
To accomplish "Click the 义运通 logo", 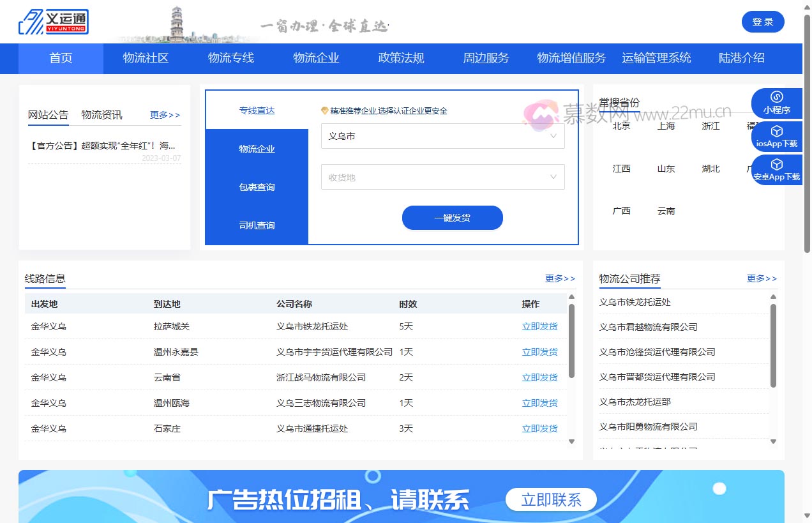I will point(54,21).
